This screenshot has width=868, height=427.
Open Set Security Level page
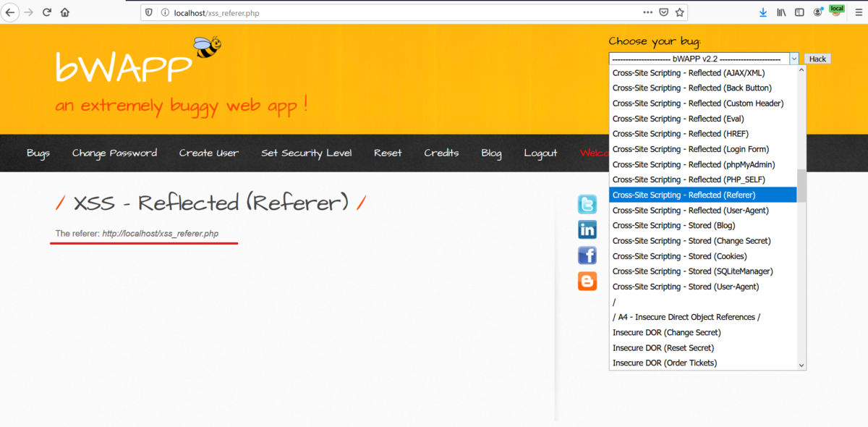(306, 153)
